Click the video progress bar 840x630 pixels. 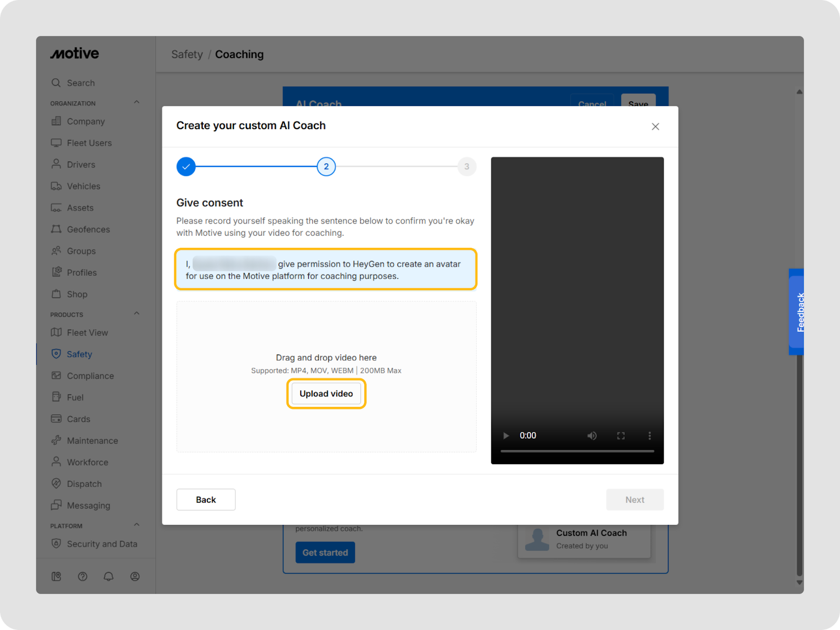[577, 451]
